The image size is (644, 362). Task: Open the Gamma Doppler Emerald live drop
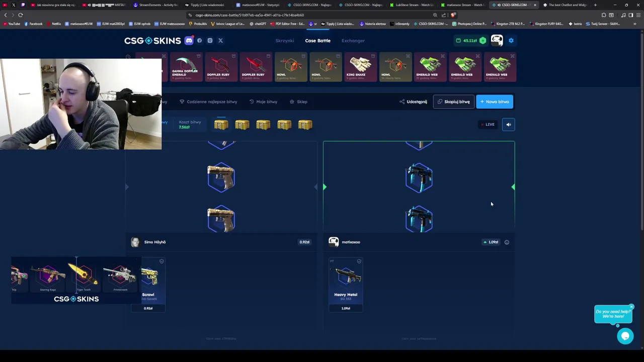[x=185, y=67]
